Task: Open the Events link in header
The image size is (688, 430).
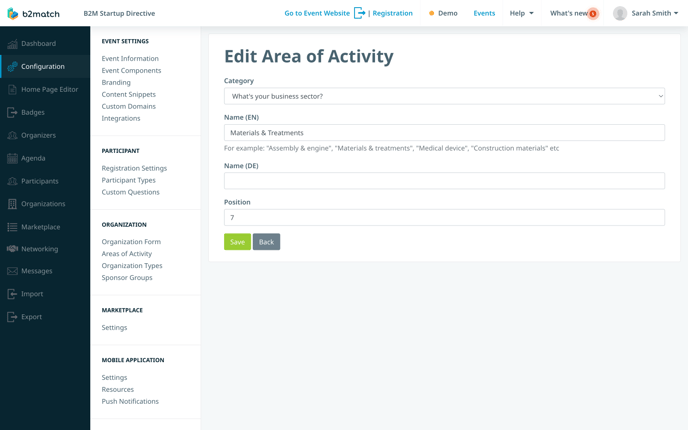Action: click(x=484, y=13)
